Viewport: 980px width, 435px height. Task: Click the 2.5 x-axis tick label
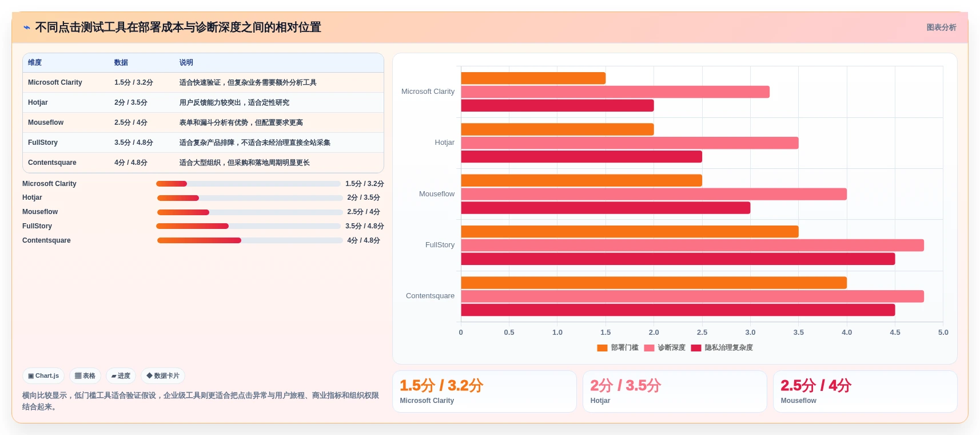pos(702,333)
